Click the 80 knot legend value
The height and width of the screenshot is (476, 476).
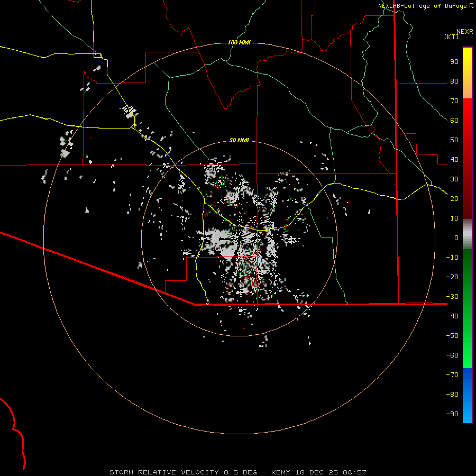point(454,81)
